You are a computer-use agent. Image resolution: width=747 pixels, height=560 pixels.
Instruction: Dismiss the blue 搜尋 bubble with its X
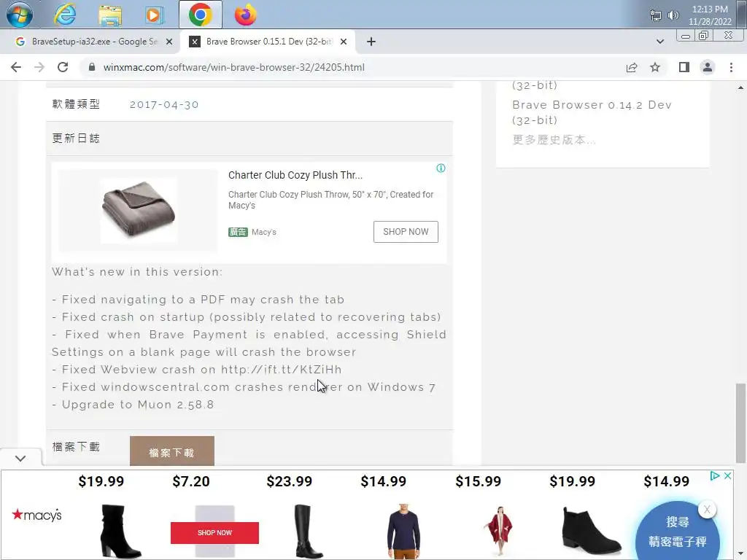coord(707,510)
